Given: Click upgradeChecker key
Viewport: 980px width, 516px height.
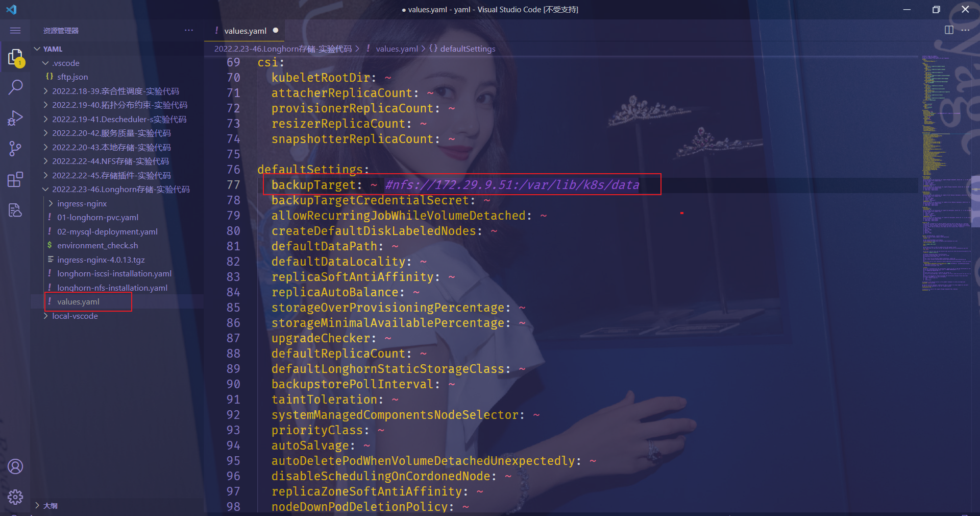Looking at the screenshot, I should tap(321, 338).
